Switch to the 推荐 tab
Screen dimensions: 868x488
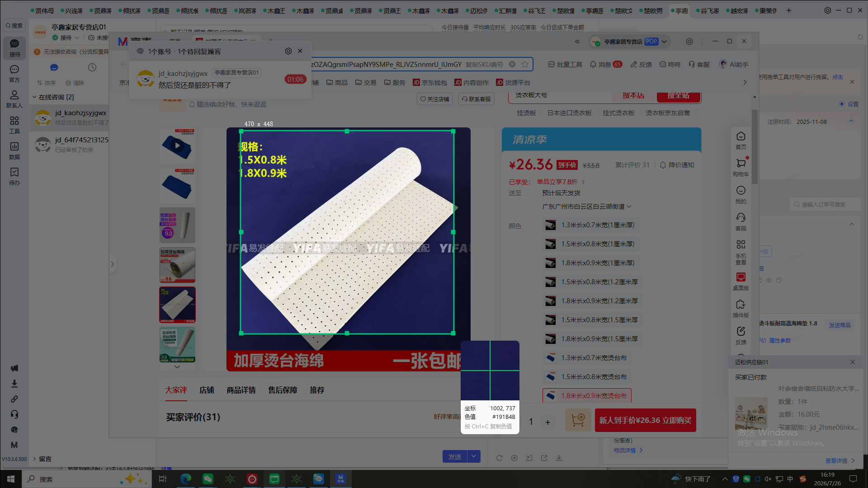pyautogui.click(x=317, y=390)
